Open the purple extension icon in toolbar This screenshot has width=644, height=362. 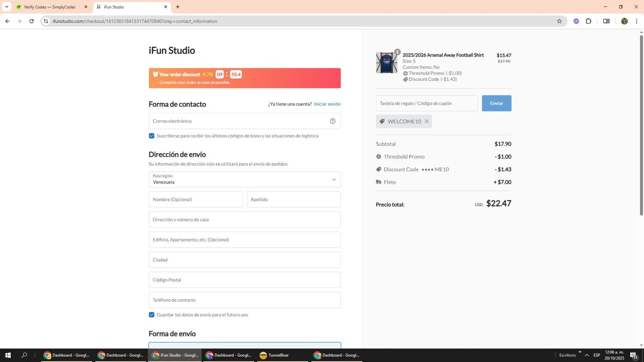point(576,21)
